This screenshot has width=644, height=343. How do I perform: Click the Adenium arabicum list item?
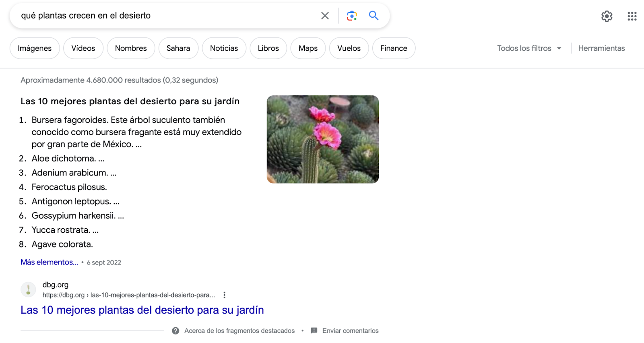tap(74, 173)
